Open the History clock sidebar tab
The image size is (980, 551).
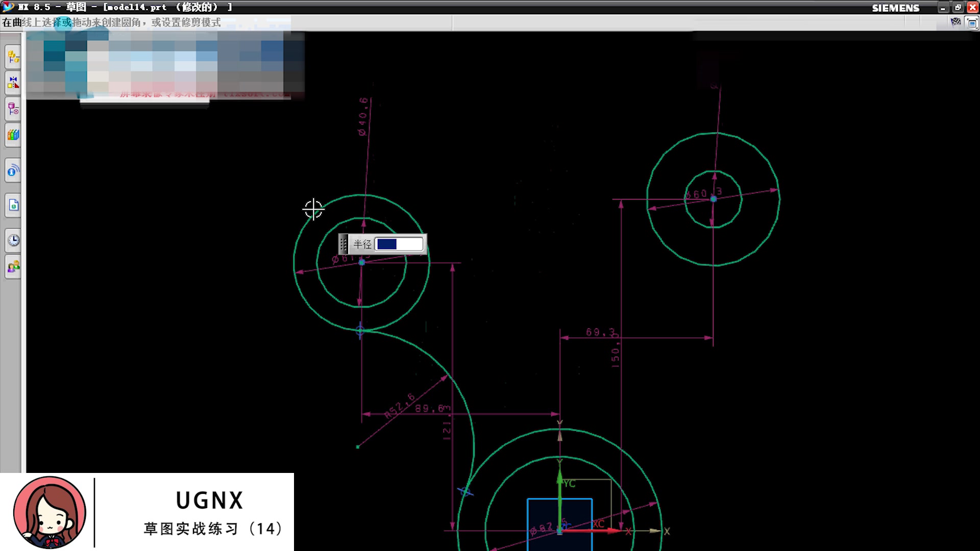pos(13,240)
